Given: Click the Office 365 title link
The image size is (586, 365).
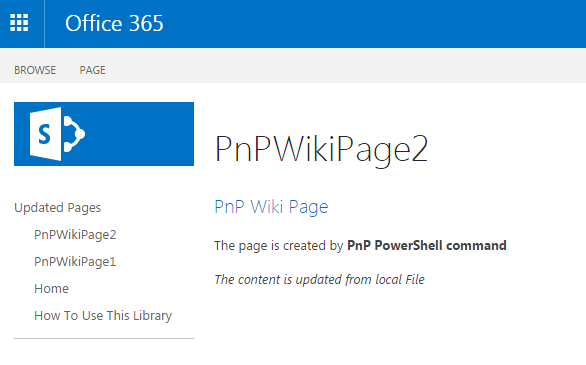Looking at the screenshot, I should (x=114, y=23).
